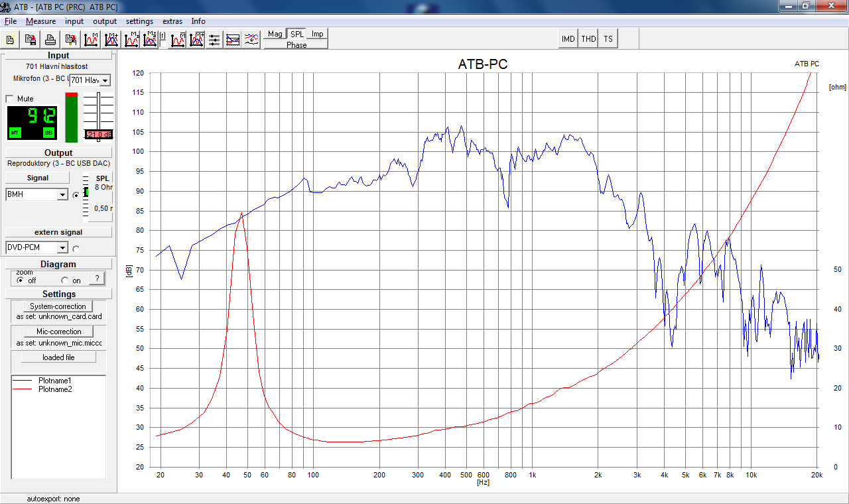Image resolution: width=849 pixels, height=504 pixels.
Task: Click the Signal header label
Action: pos(37,178)
